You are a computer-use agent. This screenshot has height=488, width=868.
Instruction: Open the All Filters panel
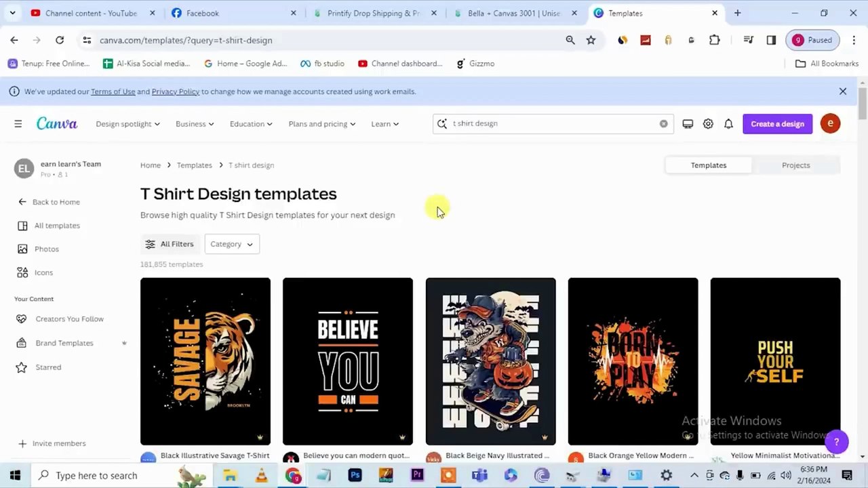(170, 244)
